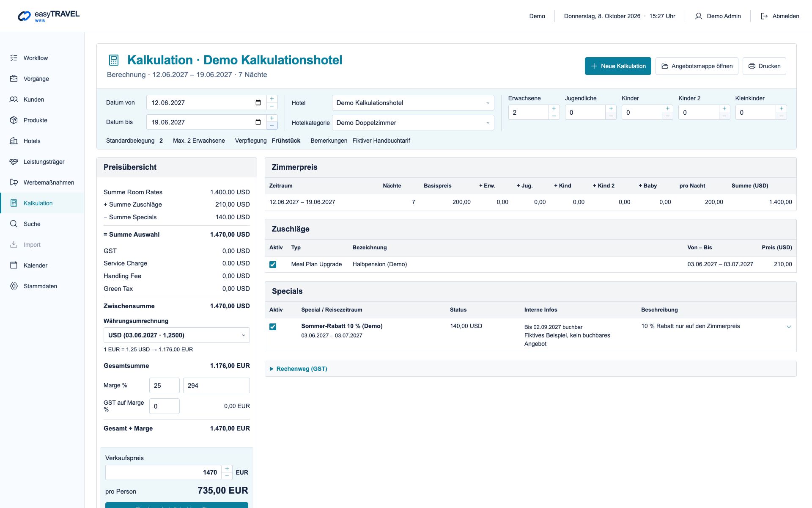
Task: Click the Jugendliche number field
Action: coord(585,113)
